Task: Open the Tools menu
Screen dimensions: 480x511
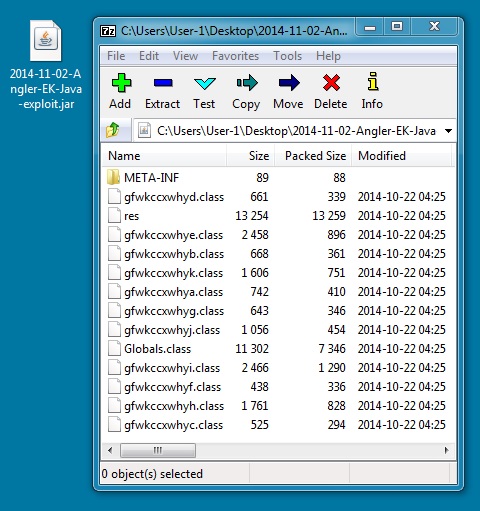Action: point(287,56)
